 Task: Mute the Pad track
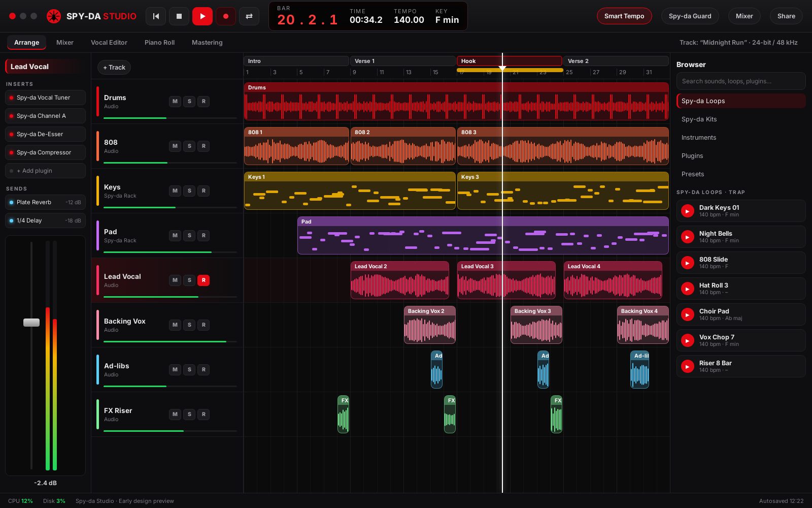pyautogui.click(x=175, y=236)
